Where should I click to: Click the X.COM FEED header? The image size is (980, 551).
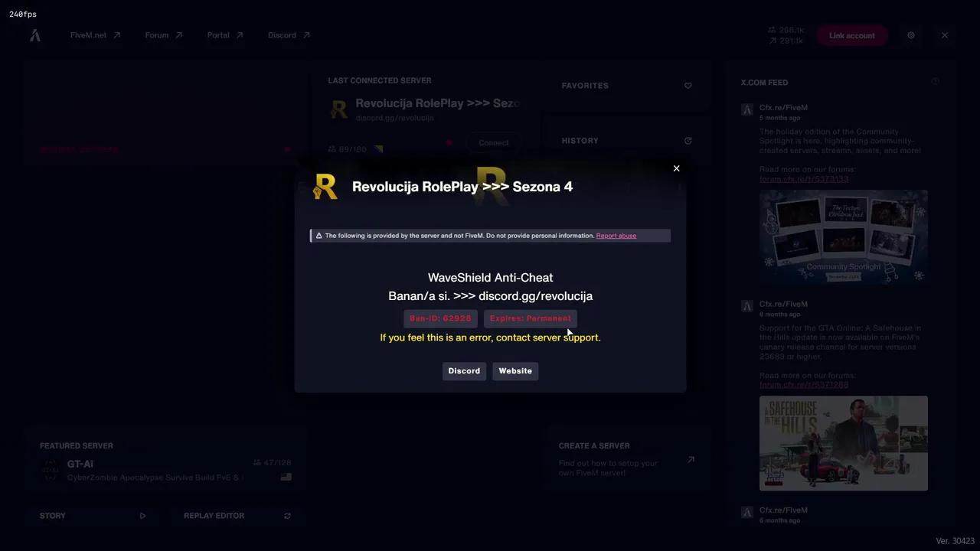[x=764, y=83]
